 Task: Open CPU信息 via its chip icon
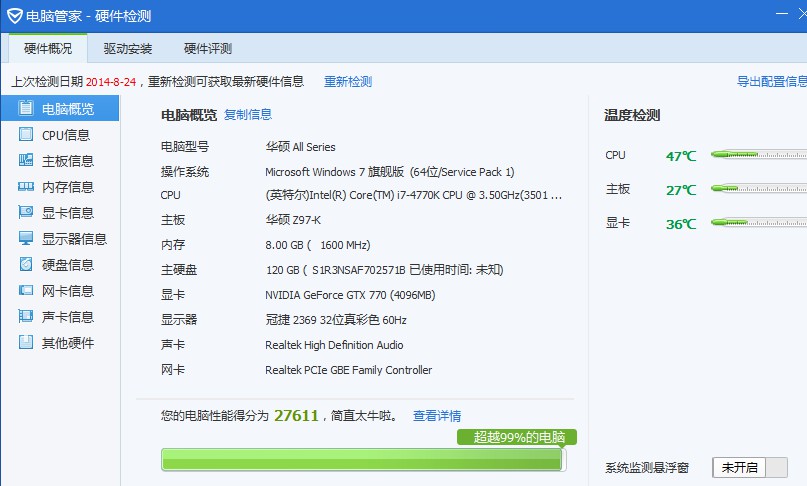click(x=26, y=134)
